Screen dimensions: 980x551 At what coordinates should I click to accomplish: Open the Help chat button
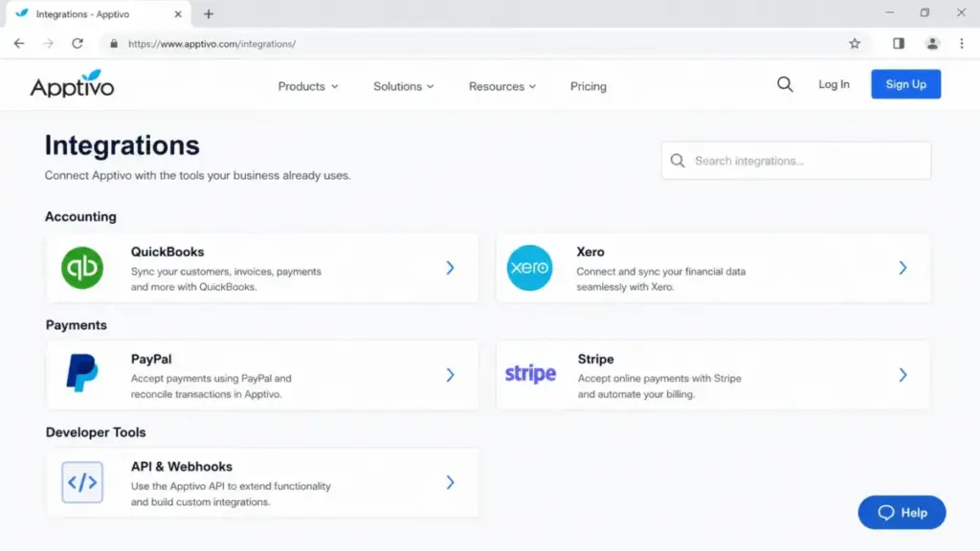[x=902, y=513]
